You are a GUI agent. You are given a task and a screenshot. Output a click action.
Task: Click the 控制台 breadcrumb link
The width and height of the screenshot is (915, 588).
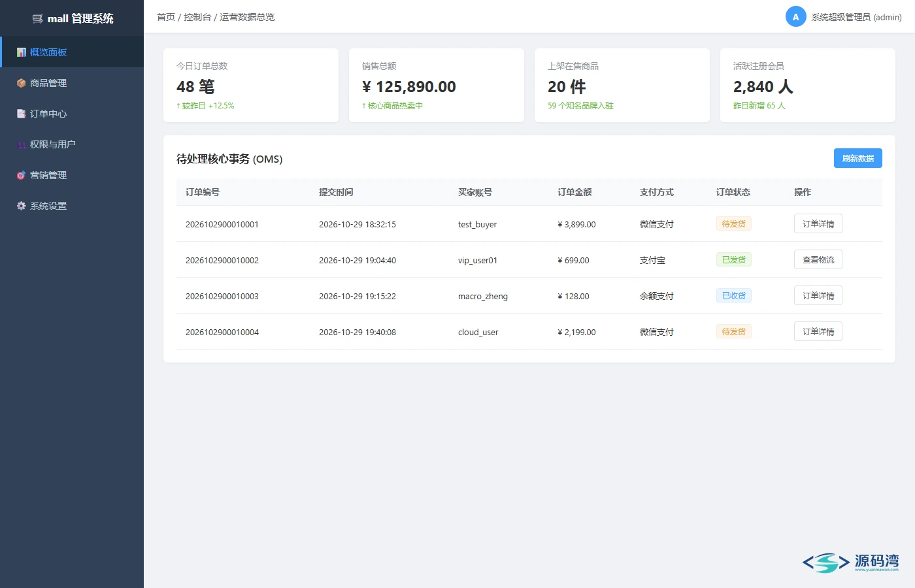[x=197, y=17]
